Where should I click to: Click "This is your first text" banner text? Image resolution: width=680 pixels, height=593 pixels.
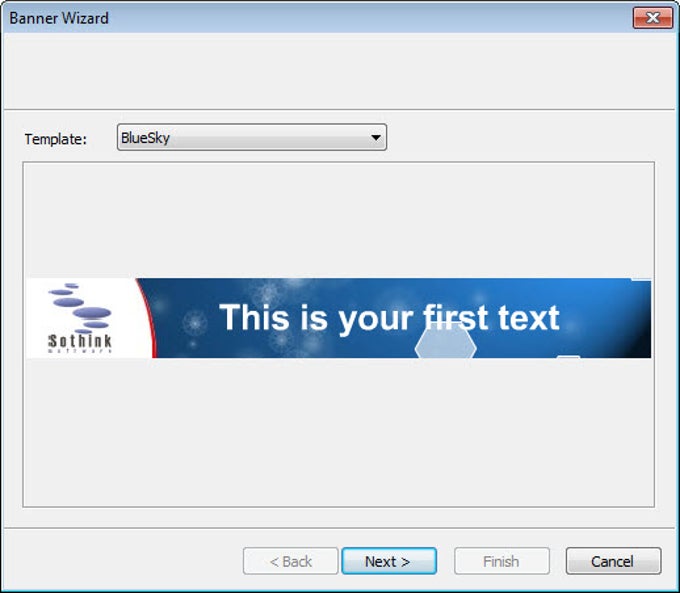click(x=389, y=318)
